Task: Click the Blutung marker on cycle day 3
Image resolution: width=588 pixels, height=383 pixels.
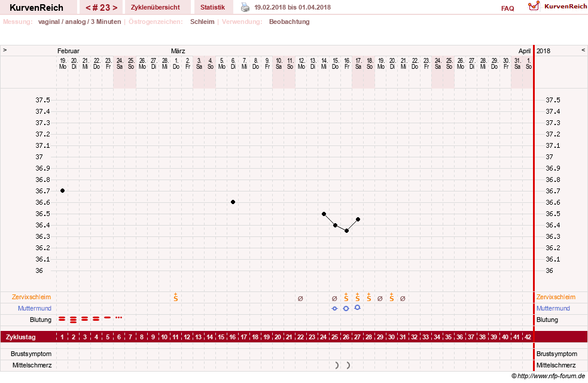Action: [85, 319]
